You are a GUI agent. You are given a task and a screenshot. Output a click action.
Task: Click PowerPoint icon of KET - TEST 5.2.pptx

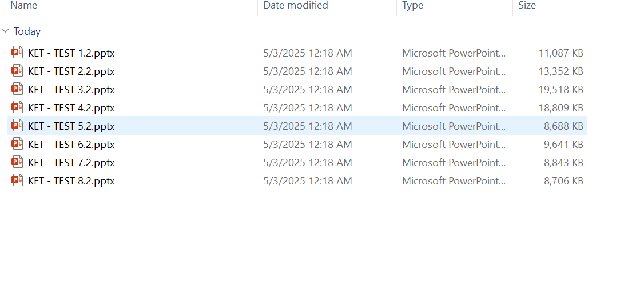tap(17, 126)
